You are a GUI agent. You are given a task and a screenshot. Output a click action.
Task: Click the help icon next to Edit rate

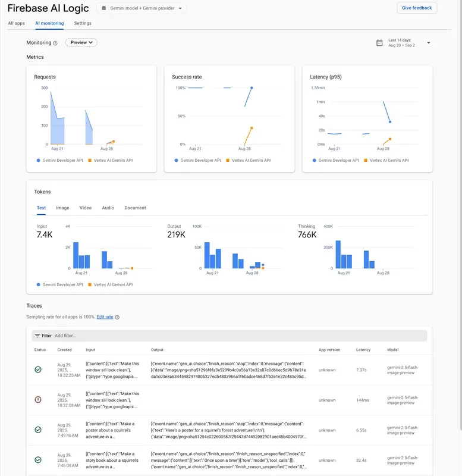pyautogui.click(x=117, y=317)
